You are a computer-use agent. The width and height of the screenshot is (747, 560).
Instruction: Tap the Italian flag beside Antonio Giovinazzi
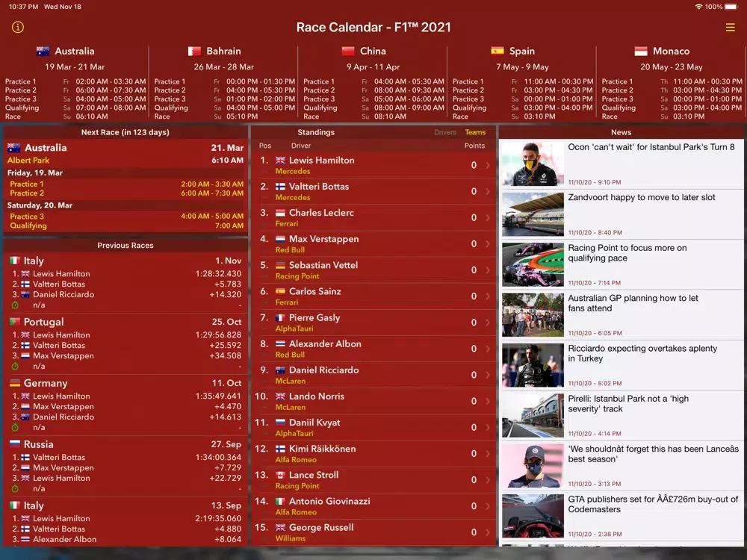click(x=280, y=502)
